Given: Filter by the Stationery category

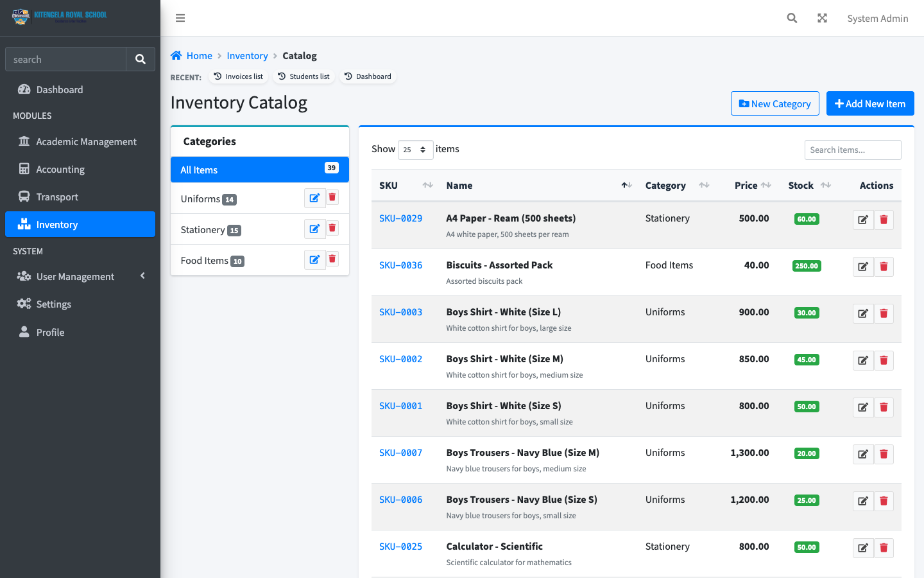Looking at the screenshot, I should [x=210, y=230].
